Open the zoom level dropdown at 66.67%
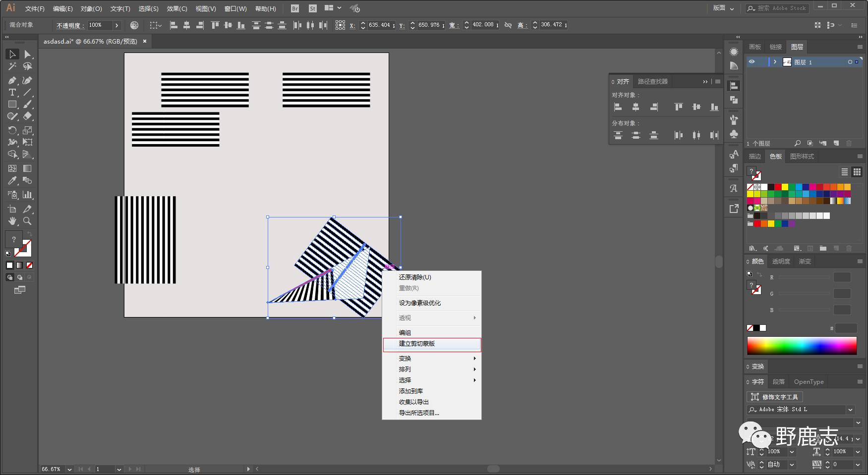The image size is (868, 475). tap(69, 469)
